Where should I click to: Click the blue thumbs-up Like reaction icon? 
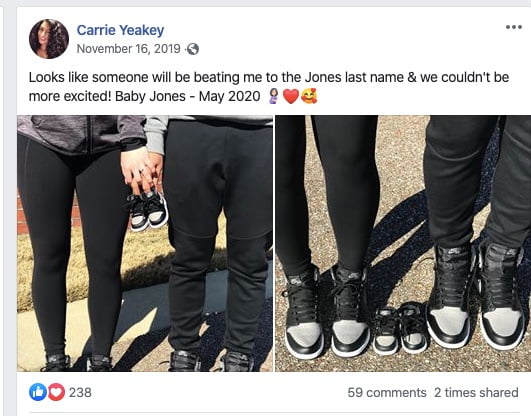coord(38,392)
